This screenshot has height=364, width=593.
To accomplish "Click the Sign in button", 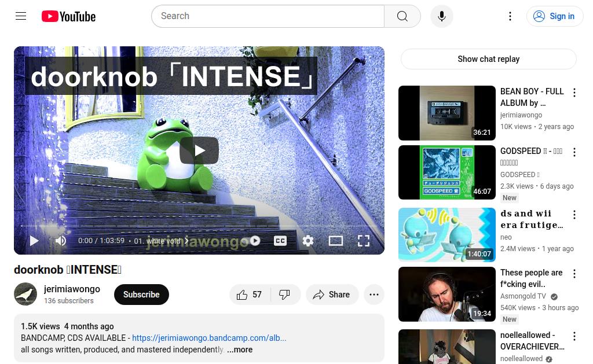I will (554, 16).
